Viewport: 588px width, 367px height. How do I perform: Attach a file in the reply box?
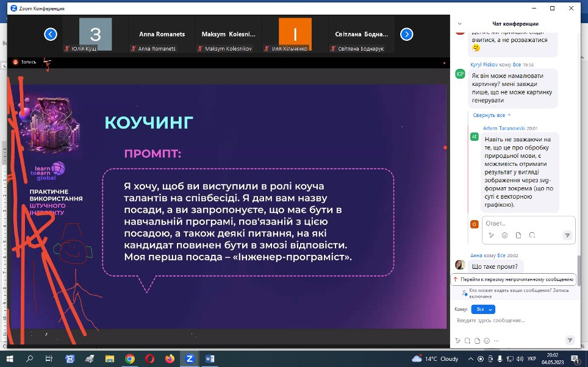[518, 235]
